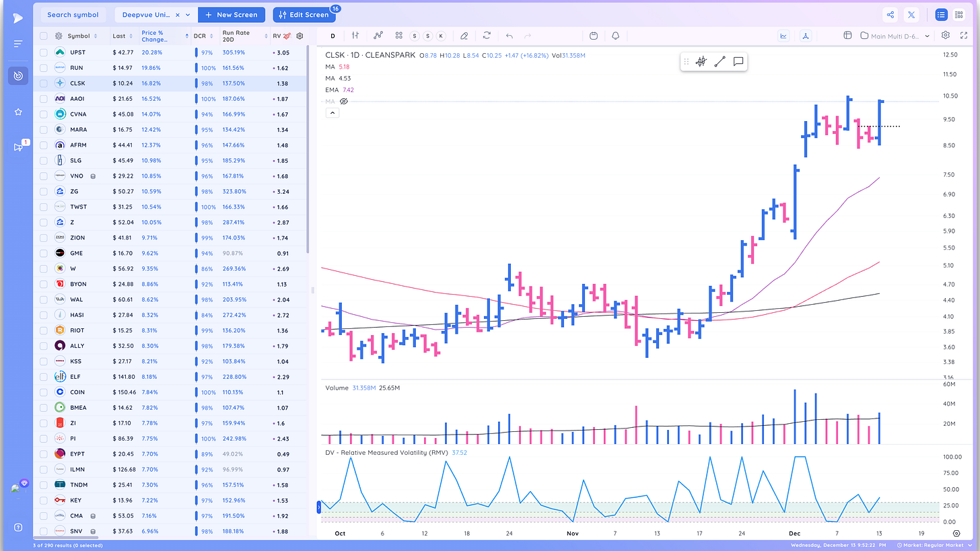Select the TWST symbol row
Image resolution: width=980 pixels, height=551 pixels.
170,207
